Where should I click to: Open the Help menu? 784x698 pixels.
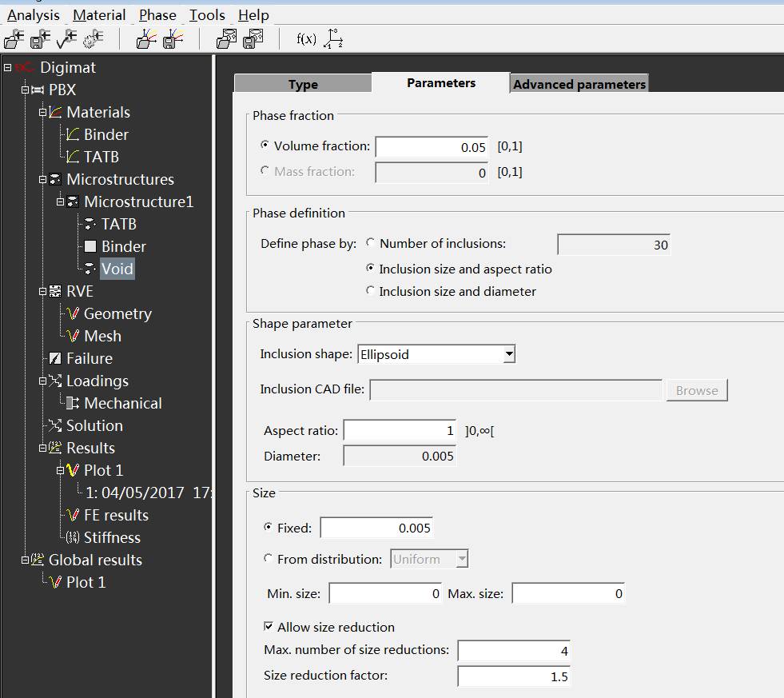[x=253, y=15]
